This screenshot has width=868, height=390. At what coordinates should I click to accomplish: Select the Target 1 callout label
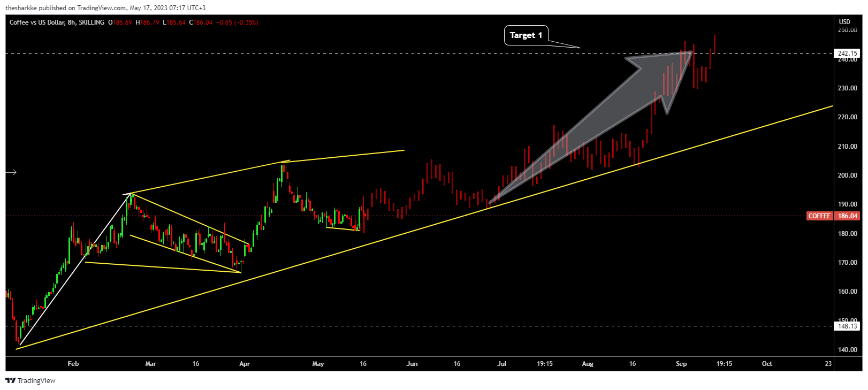(x=526, y=35)
